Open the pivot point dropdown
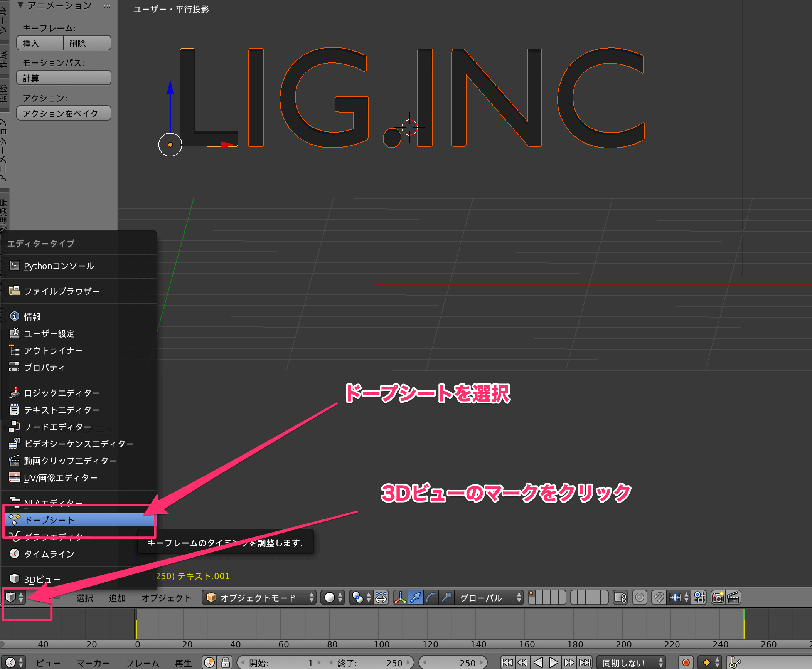Viewport: 812px width, 669px height. pos(362,598)
